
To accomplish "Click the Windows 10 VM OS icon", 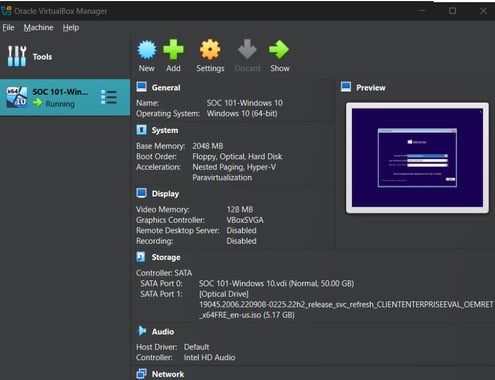I will point(17,97).
